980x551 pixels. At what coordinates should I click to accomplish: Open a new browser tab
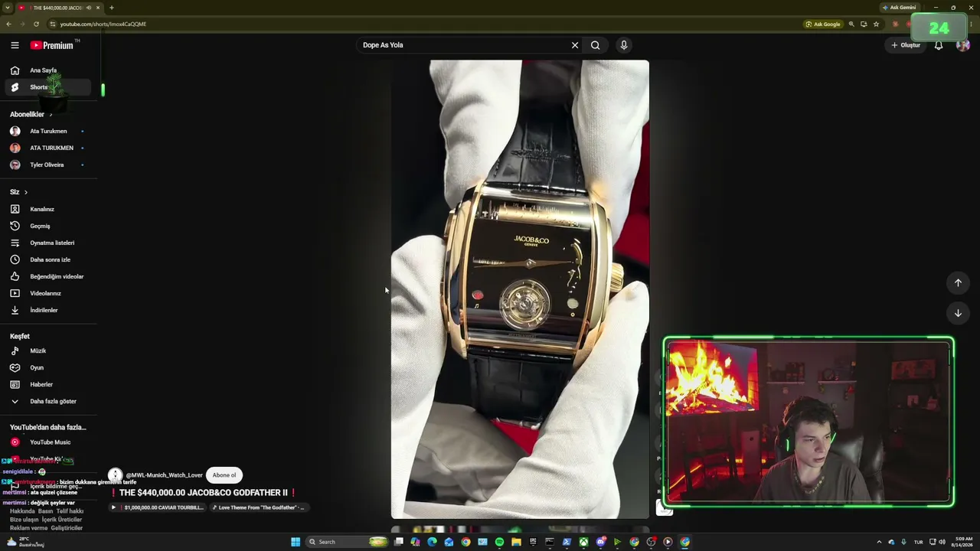[111, 8]
